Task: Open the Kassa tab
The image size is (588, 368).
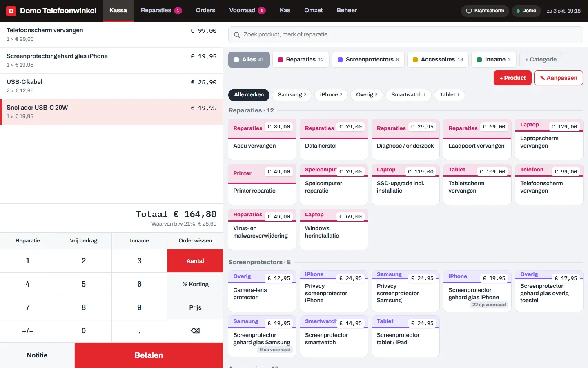Action: point(118,11)
